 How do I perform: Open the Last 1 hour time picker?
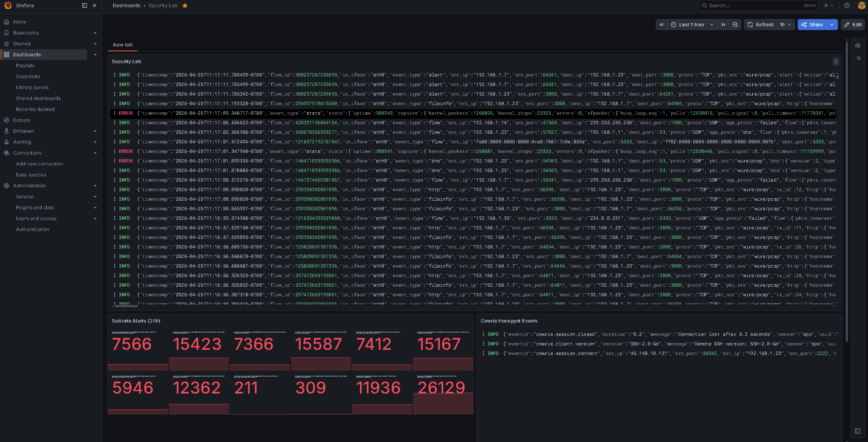[691, 25]
